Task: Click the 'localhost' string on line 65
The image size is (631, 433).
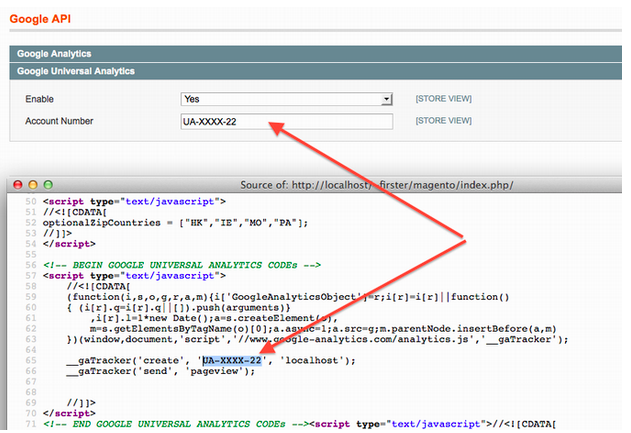Action: pos(312,361)
